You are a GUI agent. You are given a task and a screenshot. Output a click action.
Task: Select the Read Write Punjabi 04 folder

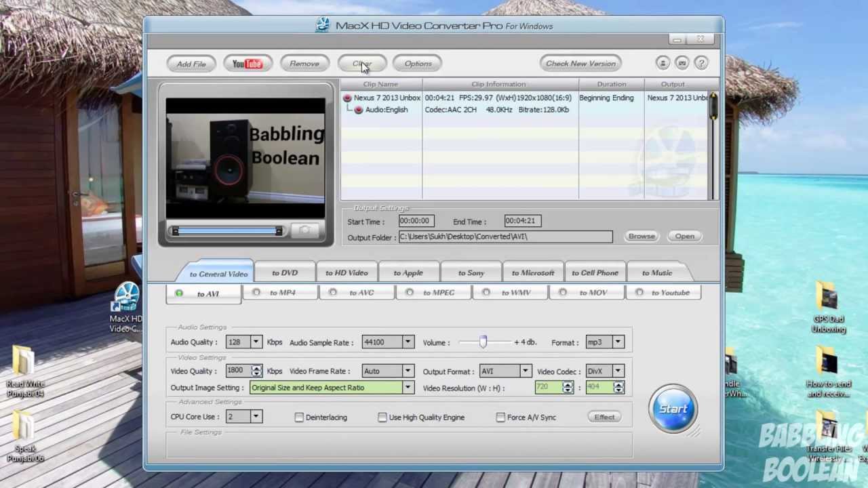click(25, 371)
